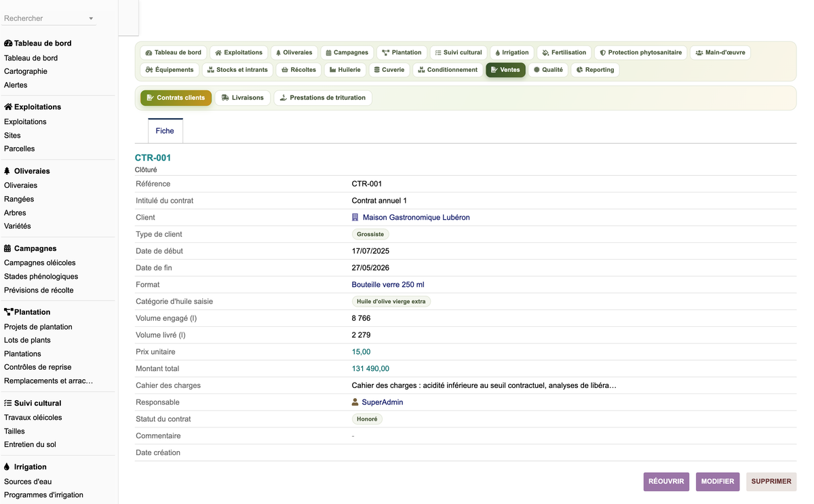
Task: Open Prévisions de récolte in the sidebar
Action: click(39, 290)
